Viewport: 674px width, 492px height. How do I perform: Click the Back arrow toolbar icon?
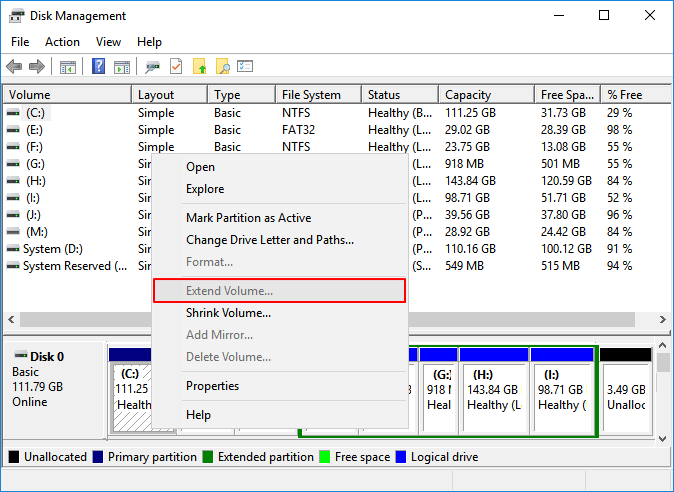click(x=14, y=67)
